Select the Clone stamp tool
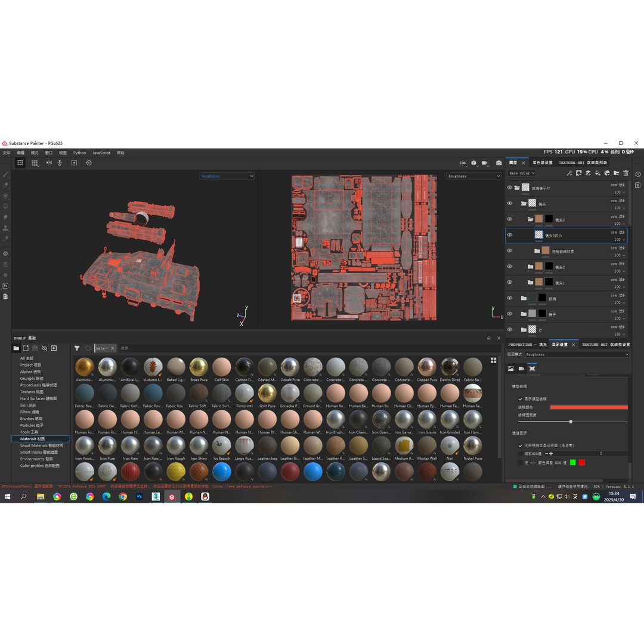The image size is (644, 644). point(6,228)
